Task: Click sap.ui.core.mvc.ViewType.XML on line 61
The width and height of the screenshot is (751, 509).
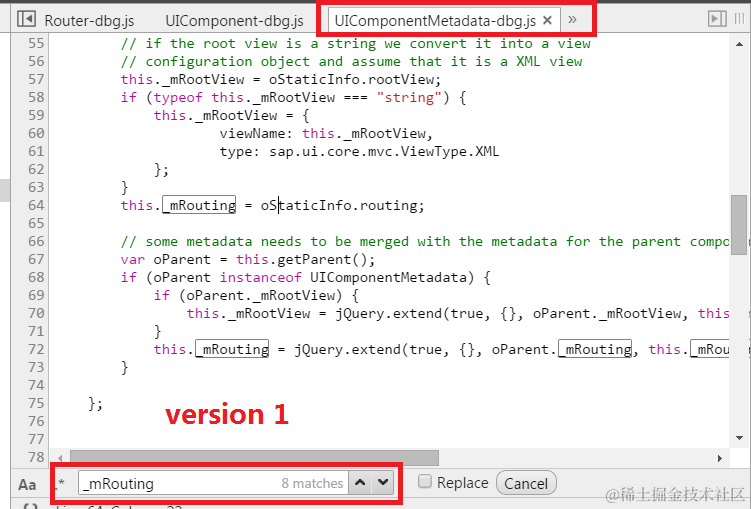Action: [x=384, y=151]
